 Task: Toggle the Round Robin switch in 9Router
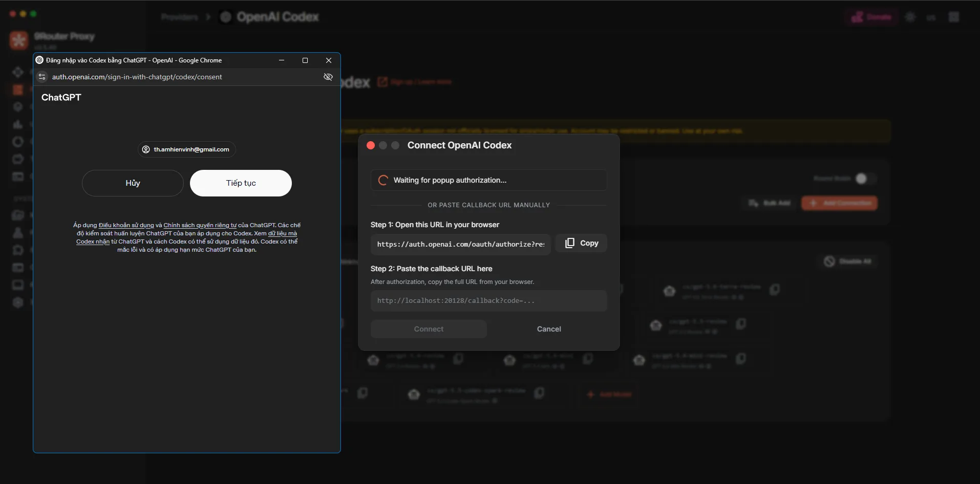pyautogui.click(x=865, y=179)
